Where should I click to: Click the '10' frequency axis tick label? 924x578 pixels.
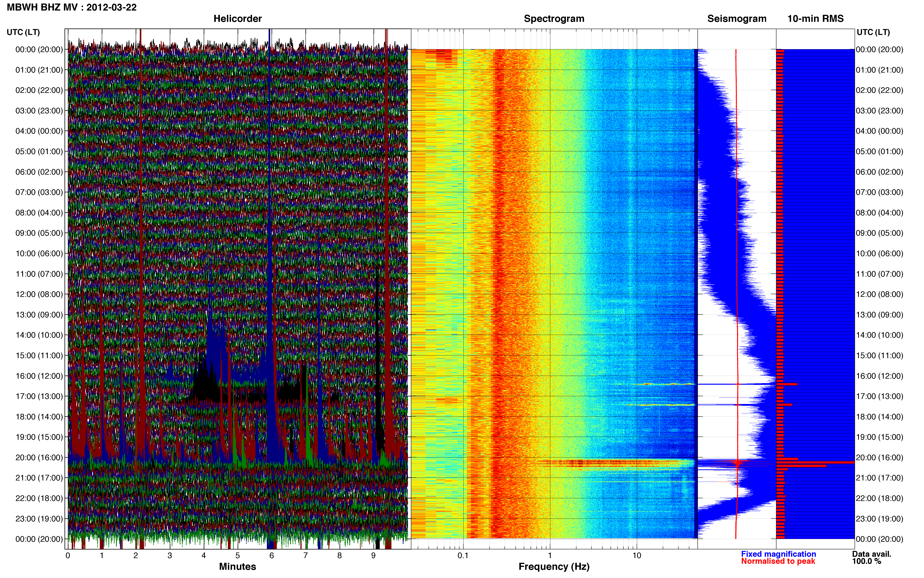pos(637,555)
